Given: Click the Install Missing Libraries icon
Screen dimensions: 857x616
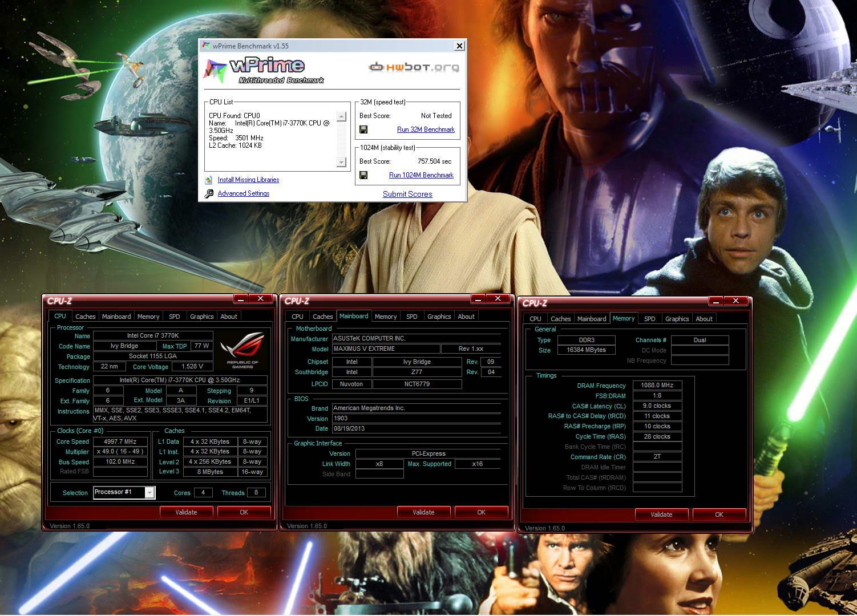Looking at the screenshot, I should (209, 180).
